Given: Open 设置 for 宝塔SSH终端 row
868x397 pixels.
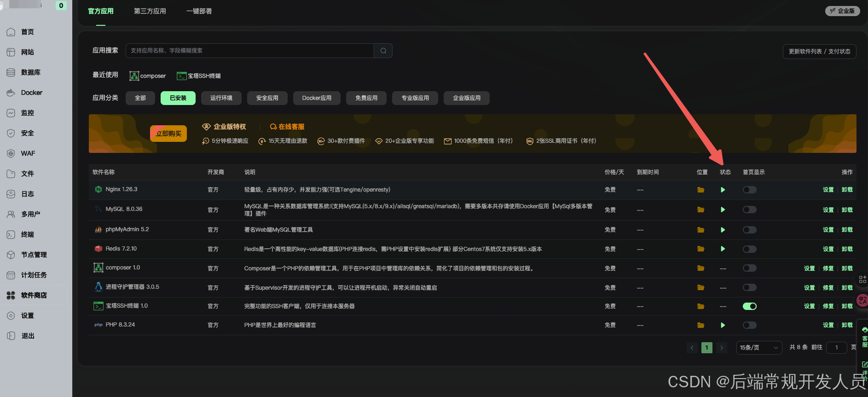Looking at the screenshot, I should pos(809,306).
